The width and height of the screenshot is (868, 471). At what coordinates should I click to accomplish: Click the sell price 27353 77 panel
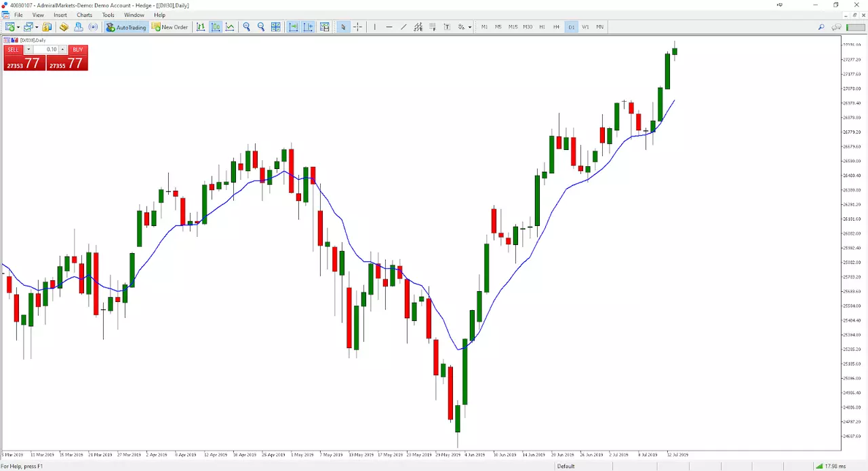coord(24,63)
